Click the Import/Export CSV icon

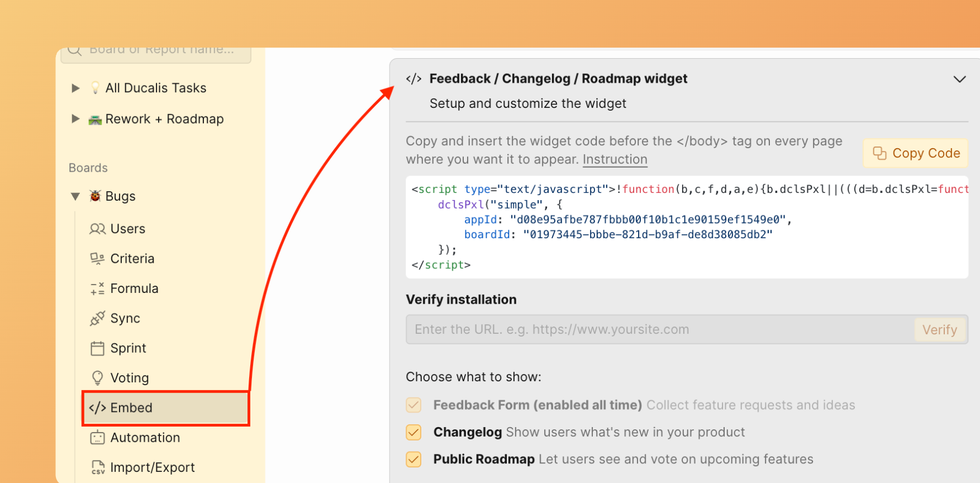(98, 467)
